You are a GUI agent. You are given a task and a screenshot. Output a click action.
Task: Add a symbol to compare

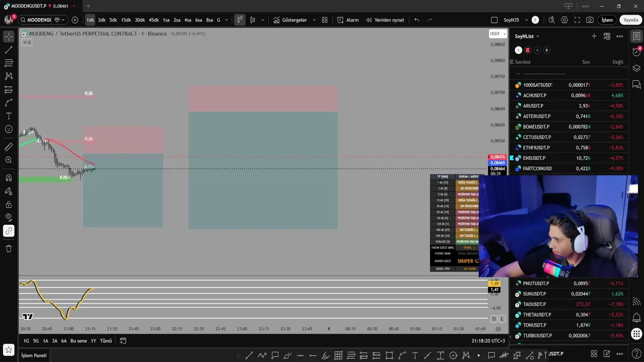tap(75, 20)
